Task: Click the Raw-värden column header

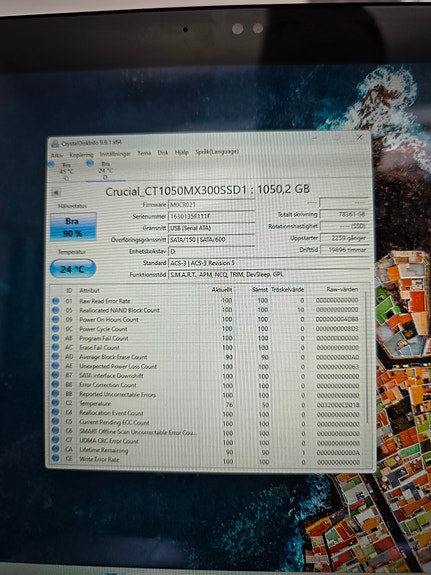Action: tap(342, 289)
